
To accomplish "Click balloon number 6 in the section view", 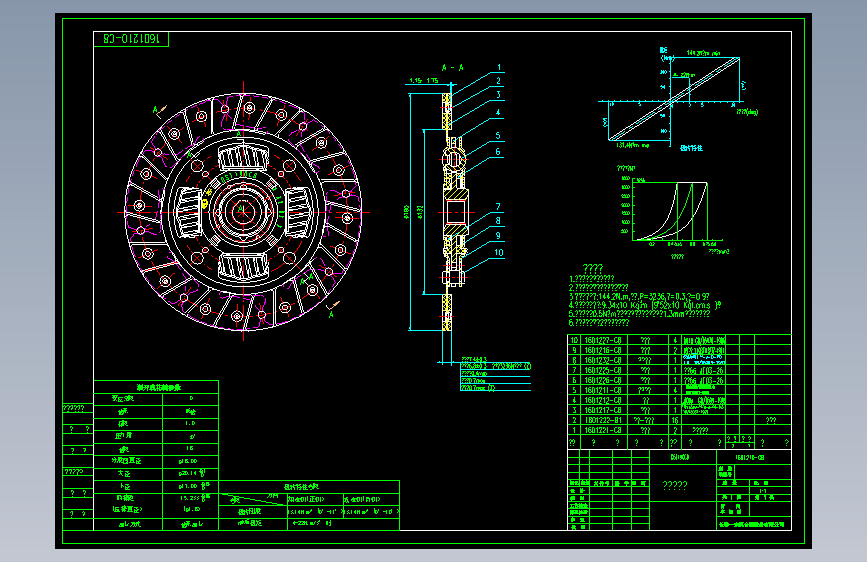I will click(498, 152).
